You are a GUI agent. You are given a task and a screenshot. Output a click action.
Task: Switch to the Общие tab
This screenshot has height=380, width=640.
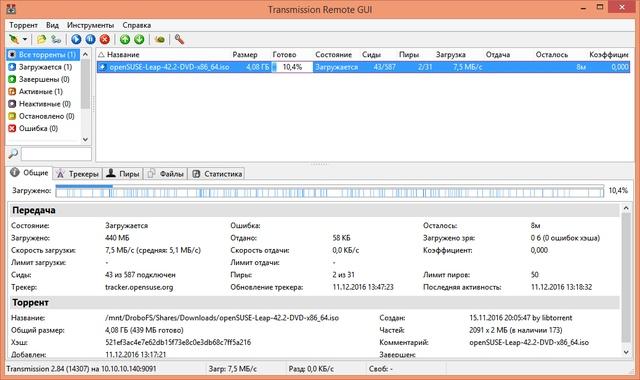click(x=30, y=173)
